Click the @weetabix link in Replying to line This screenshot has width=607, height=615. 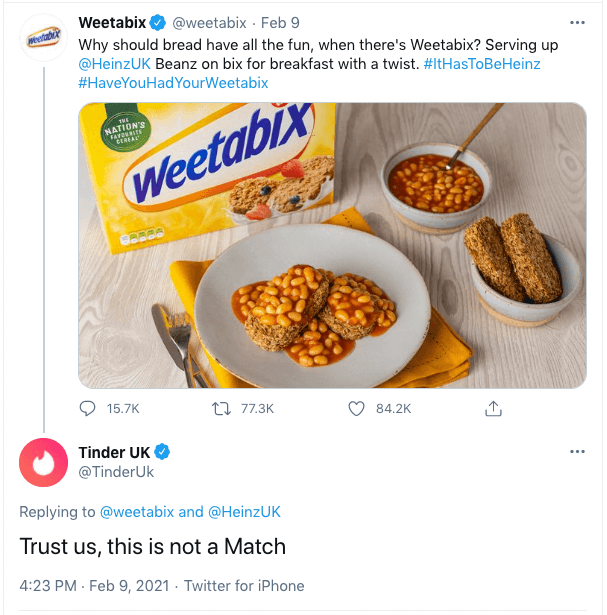[x=136, y=511]
